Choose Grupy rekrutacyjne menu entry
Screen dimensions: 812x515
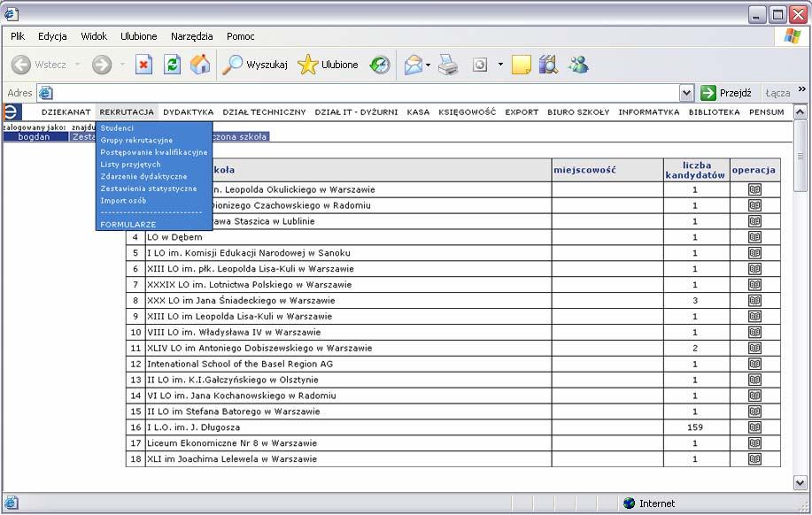pos(136,141)
